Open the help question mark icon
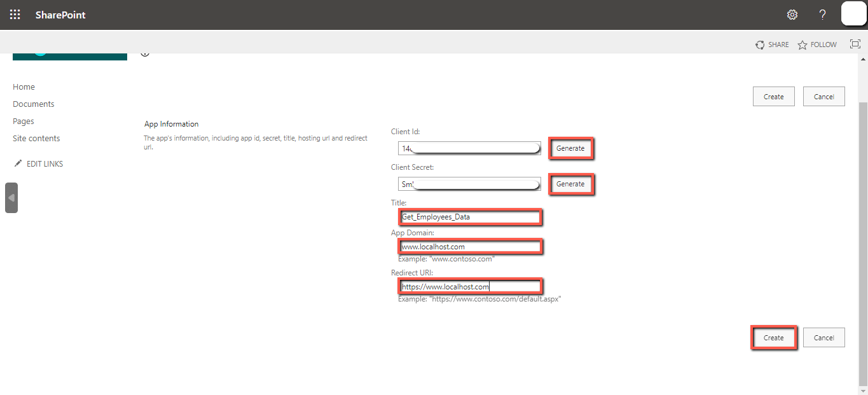Viewport: 868px width, 395px height. (x=822, y=15)
